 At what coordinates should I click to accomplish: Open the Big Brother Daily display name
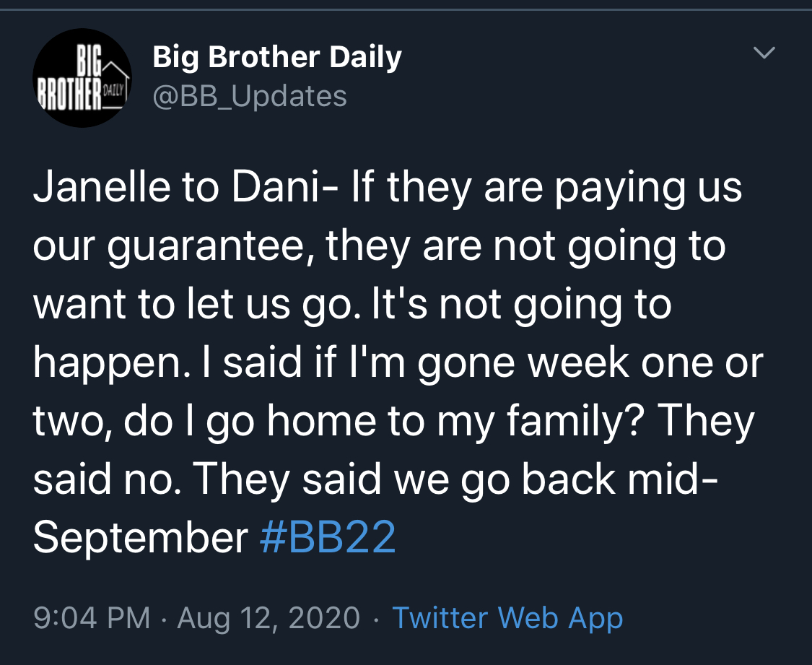pos(277,57)
